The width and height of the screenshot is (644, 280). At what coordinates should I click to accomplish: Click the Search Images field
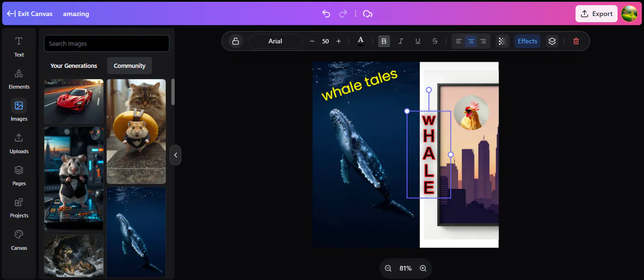click(107, 43)
